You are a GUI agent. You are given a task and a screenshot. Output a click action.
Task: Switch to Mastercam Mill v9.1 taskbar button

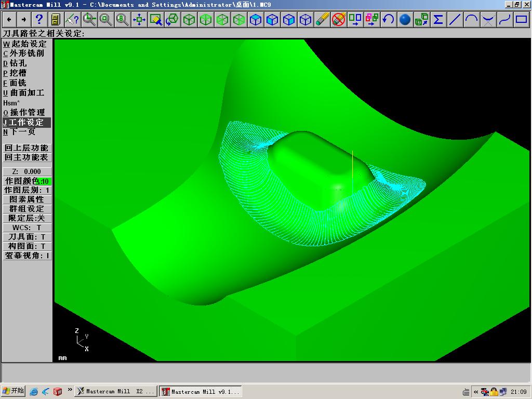click(x=201, y=392)
